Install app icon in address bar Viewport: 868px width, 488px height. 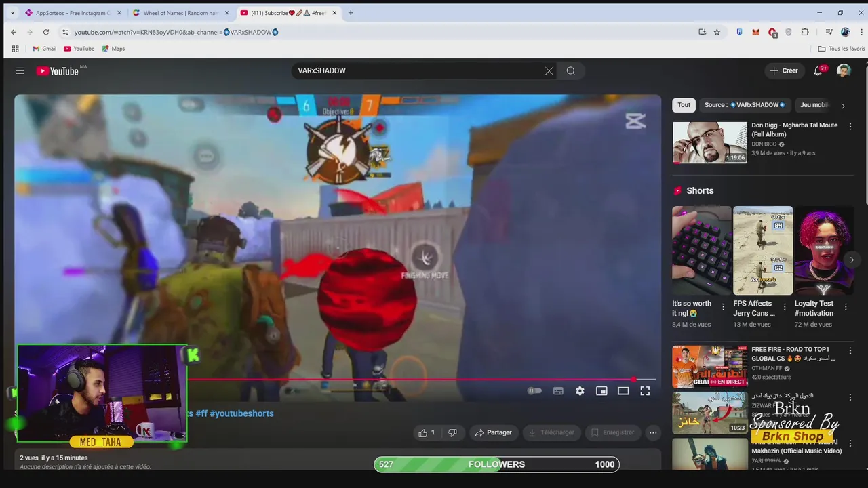[x=702, y=32]
